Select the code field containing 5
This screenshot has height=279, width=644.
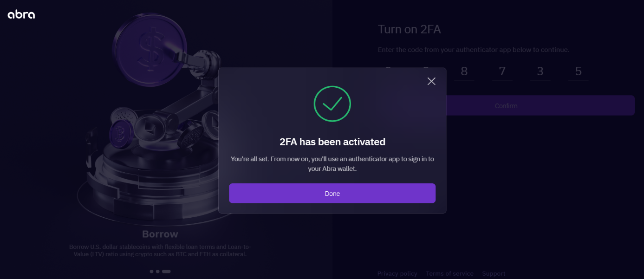tap(578, 71)
